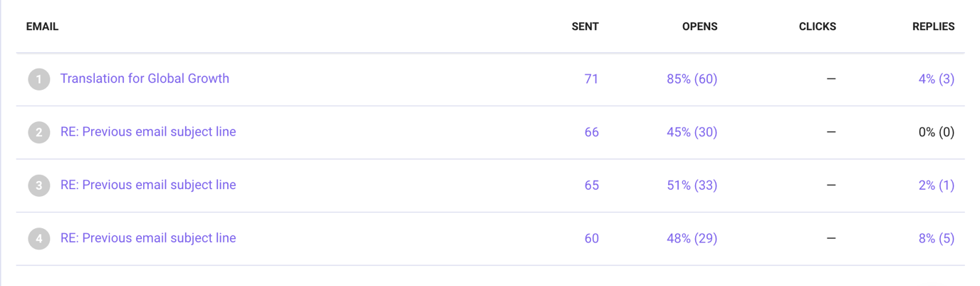Image resolution: width=980 pixels, height=286 pixels.
Task: Open the step 2 RE: Previous email link
Action: (x=148, y=132)
